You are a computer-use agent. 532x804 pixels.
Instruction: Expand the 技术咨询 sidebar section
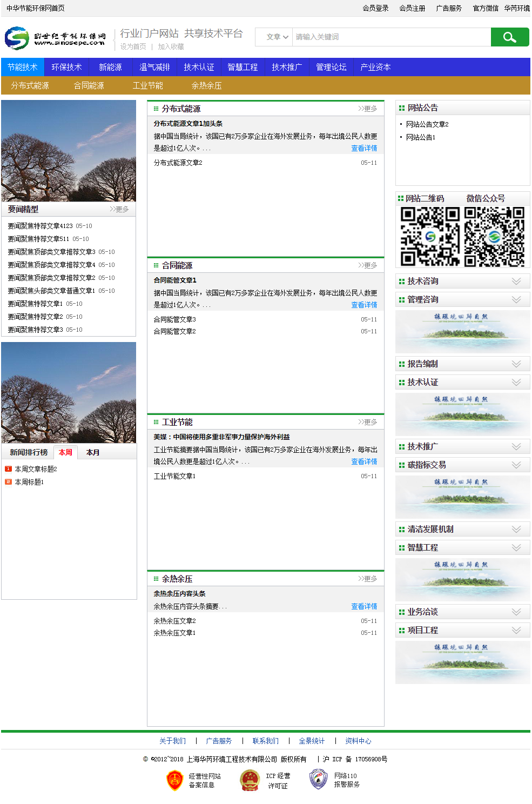click(516, 282)
